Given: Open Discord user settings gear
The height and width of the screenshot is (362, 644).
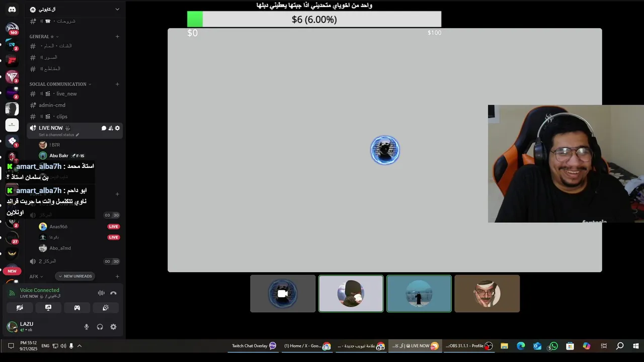Looking at the screenshot, I should (x=113, y=327).
